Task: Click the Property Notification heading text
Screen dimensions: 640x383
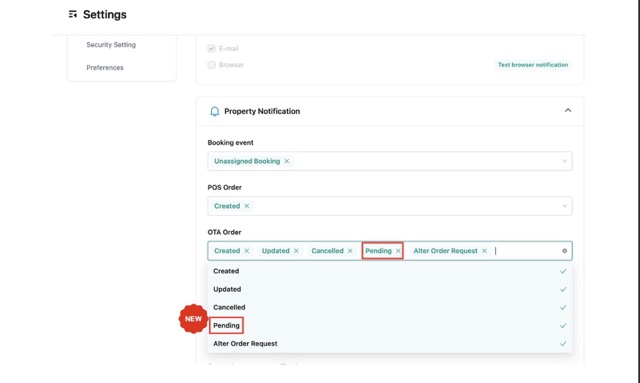Action: click(x=262, y=111)
